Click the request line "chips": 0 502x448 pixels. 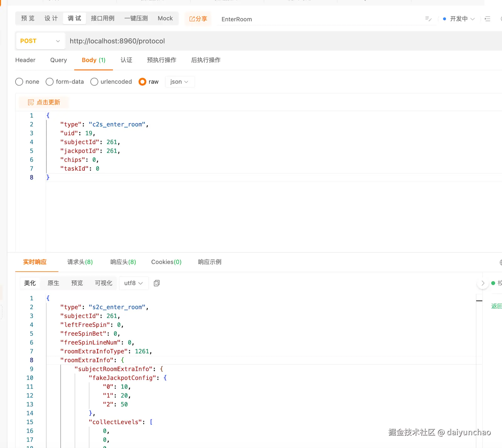(x=79, y=160)
